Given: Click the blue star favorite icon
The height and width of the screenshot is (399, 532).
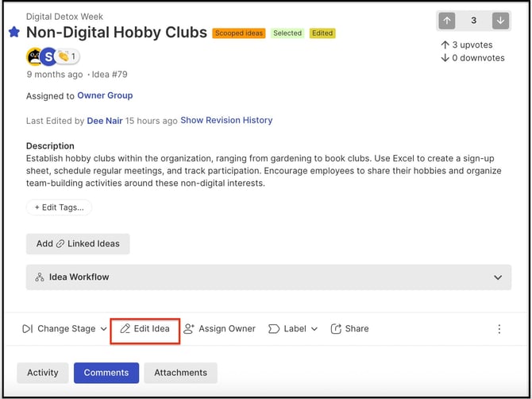Looking at the screenshot, I should pyautogui.click(x=13, y=33).
